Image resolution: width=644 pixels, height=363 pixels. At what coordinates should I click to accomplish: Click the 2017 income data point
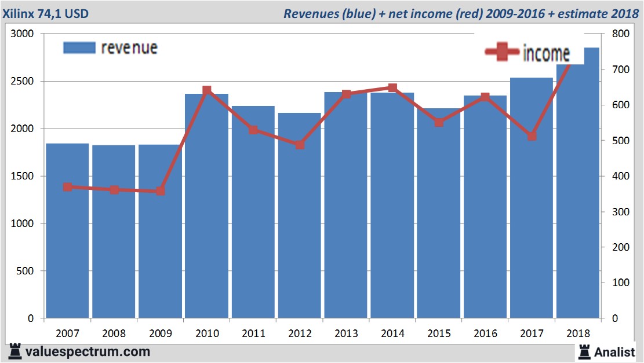[532, 136]
